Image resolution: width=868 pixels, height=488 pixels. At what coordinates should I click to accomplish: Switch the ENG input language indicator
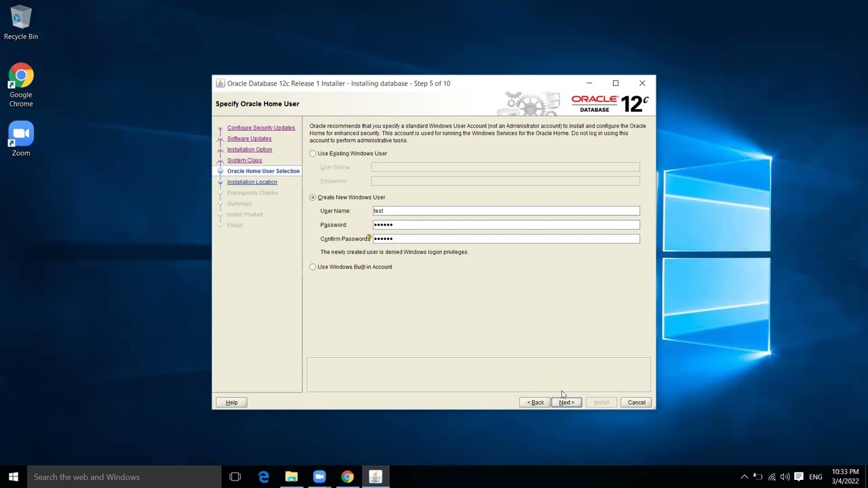coord(816,477)
